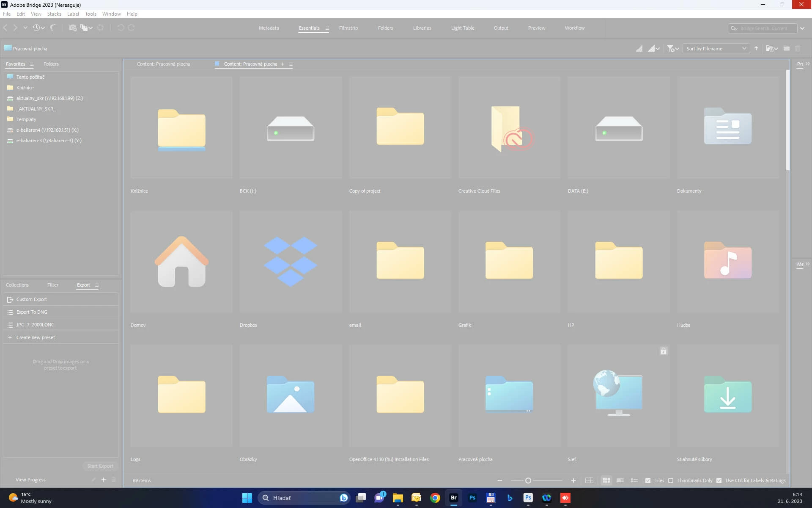Enable the Thumbnails Only checkbox
The image size is (812, 508).
[671, 480]
